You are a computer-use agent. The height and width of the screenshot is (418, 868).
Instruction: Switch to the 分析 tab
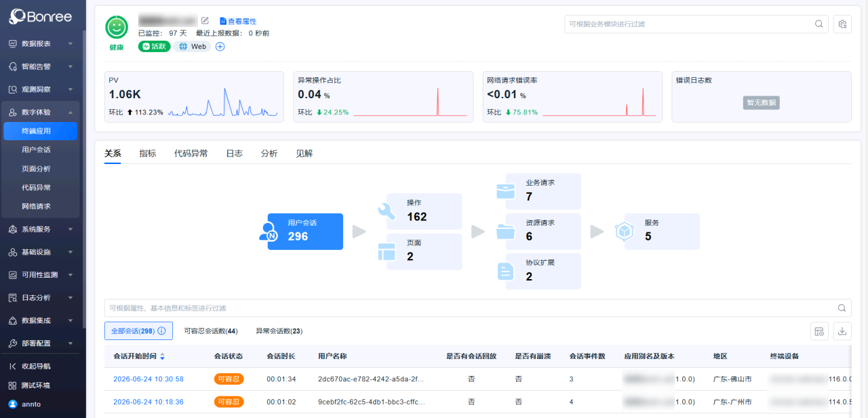click(269, 154)
